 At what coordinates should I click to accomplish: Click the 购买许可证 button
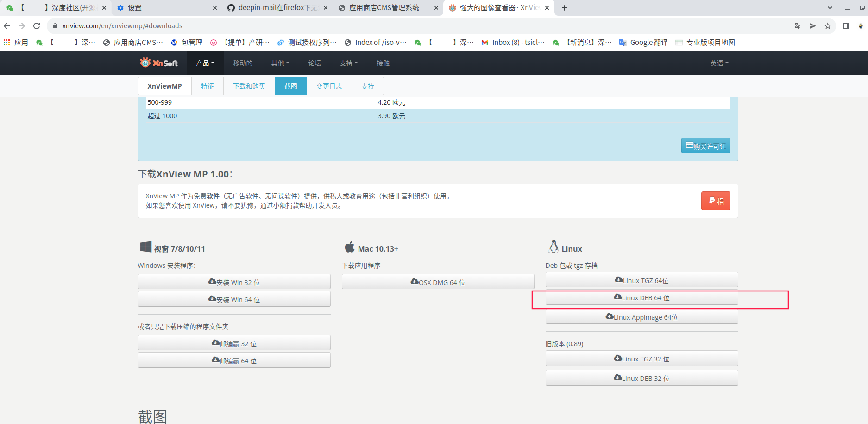(x=706, y=146)
